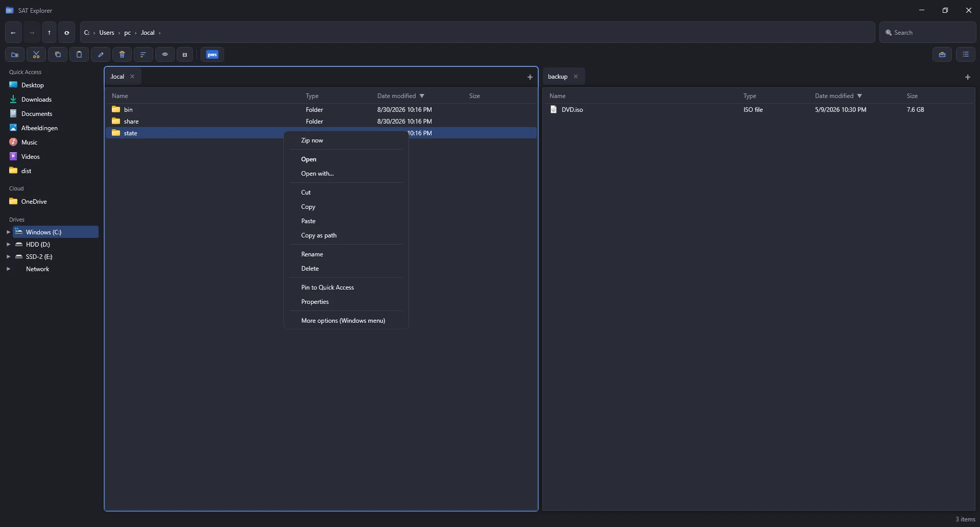Image resolution: width=980 pixels, height=527 pixels.
Task: Select the Windows (C:) drive
Action: click(56, 232)
